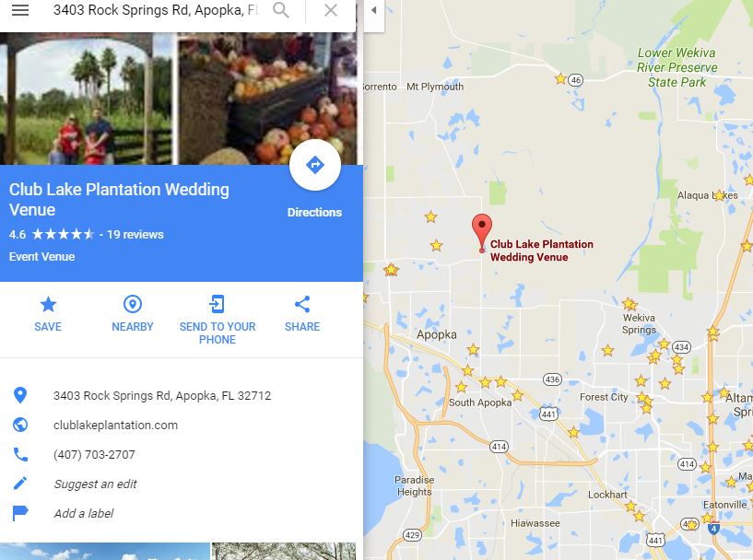This screenshot has width=753, height=560.
Task: Open clublakeplantation.com website link
Action: (x=115, y=426)
